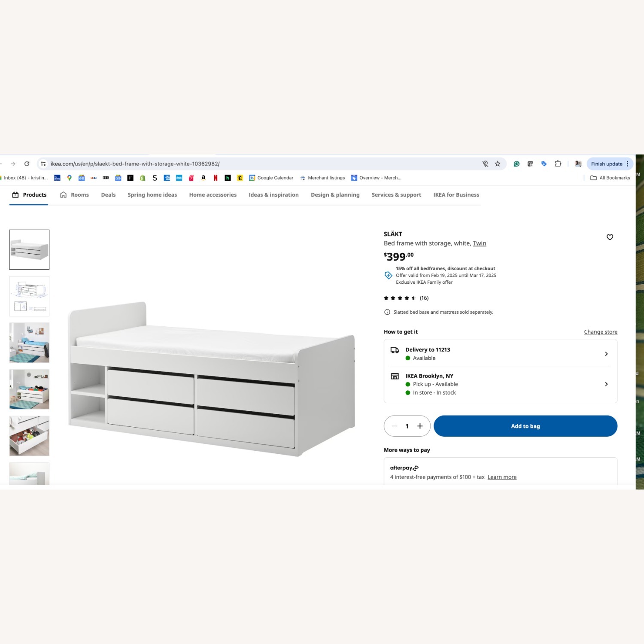
Task: Click the browser Extensions puzzle icon
Action: [558, 164]
